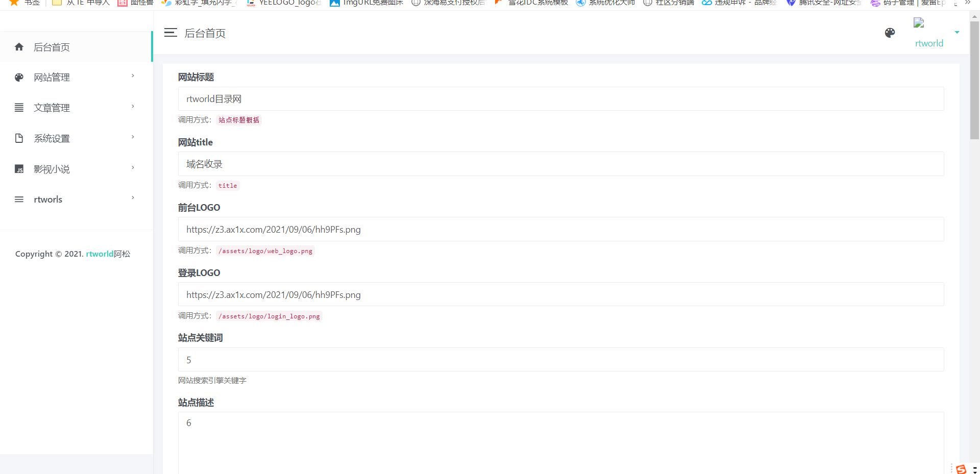
Task: Click the JS icon beside 影视小说
Action: click(19, 169)
